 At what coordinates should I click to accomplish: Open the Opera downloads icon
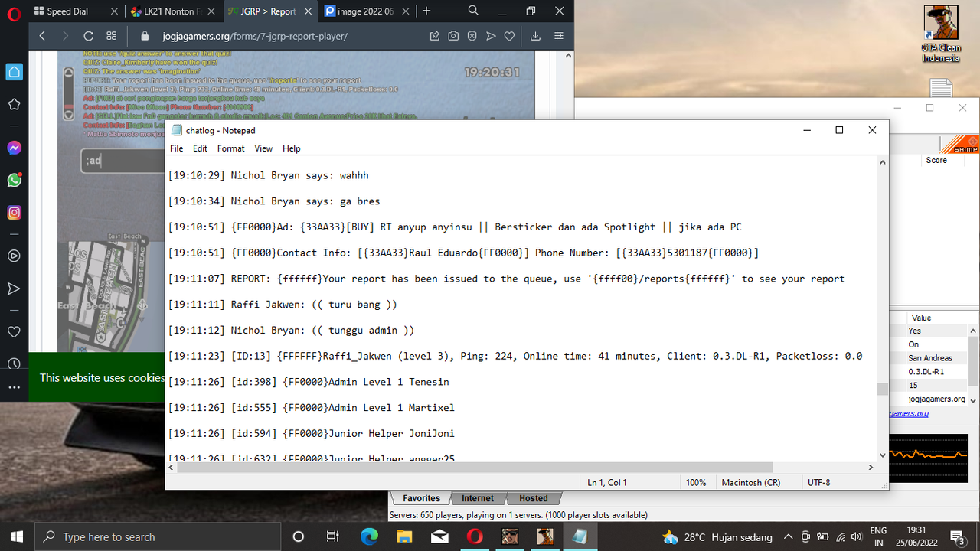pyautogui.click(x=535, y=36)
